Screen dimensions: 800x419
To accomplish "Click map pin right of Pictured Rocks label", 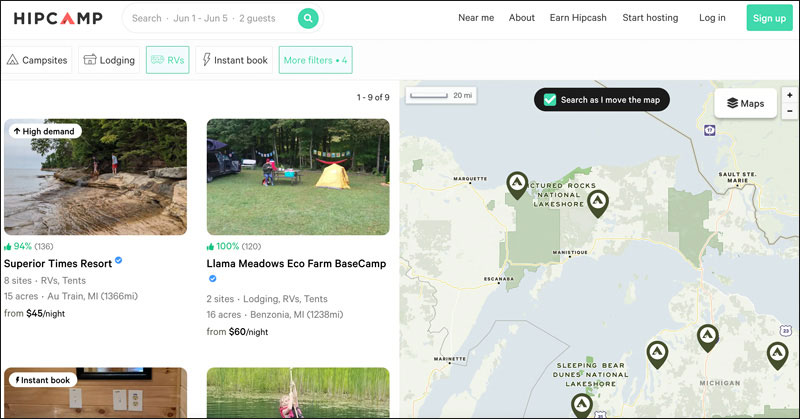I will [x=597, y=203].
